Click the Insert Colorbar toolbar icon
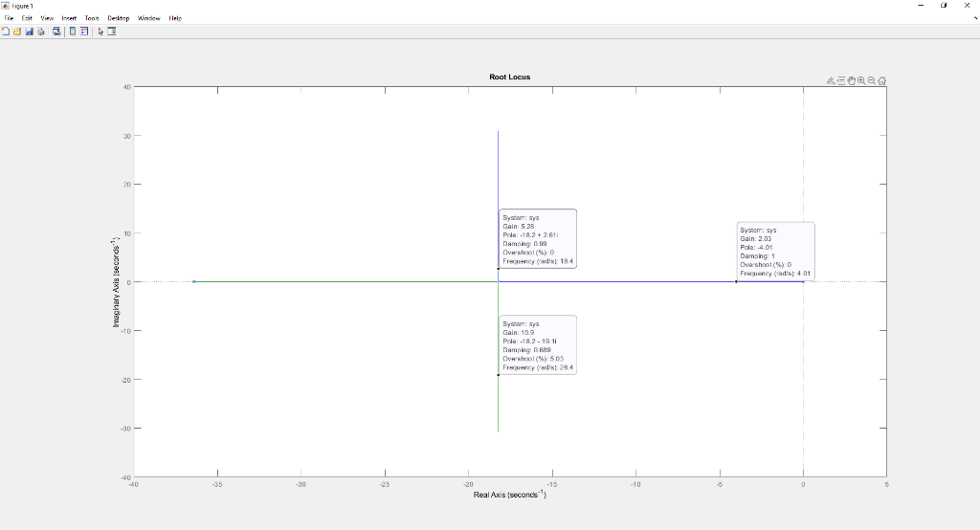This screenshot has height=530, width=980. [x=73, y=32]
